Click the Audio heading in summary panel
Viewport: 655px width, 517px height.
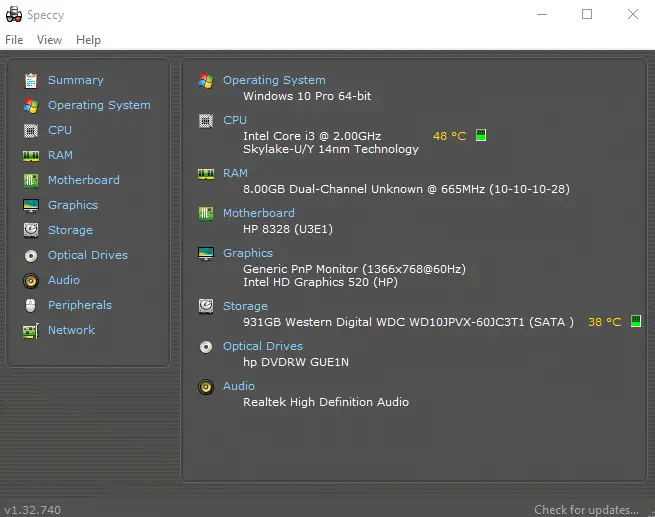tap(239, 386)
